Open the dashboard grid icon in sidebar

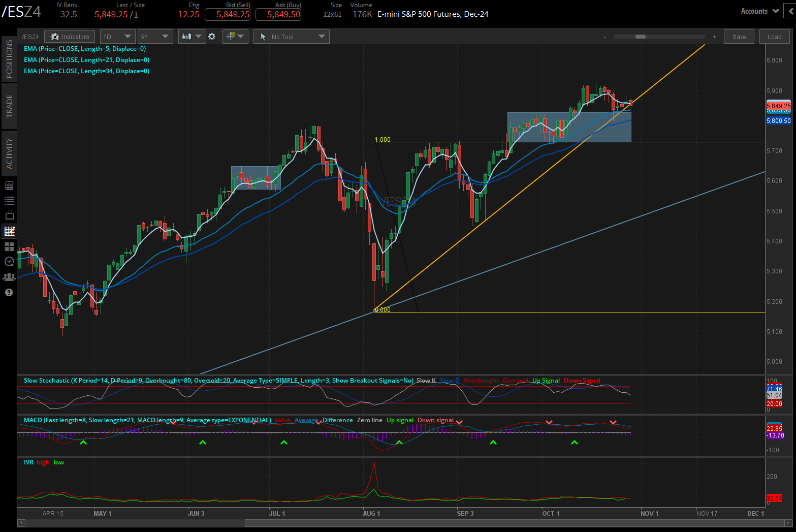coord(9,246)
